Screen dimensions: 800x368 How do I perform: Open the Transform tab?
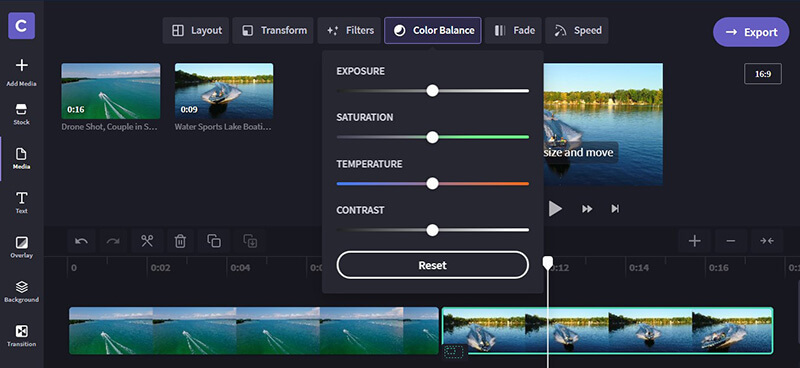[273, 31]
